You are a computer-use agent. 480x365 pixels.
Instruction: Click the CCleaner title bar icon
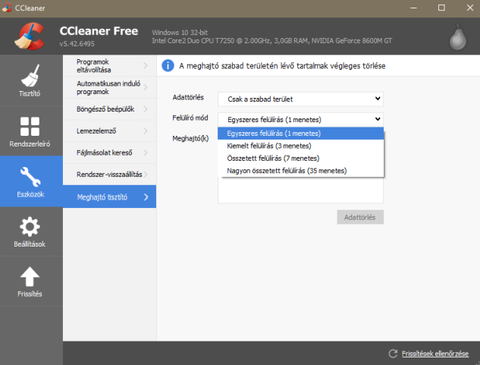click(7, 8)
